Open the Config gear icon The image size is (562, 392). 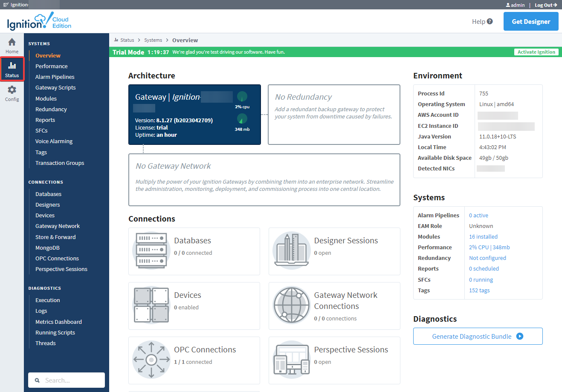[x=12, y=89]
